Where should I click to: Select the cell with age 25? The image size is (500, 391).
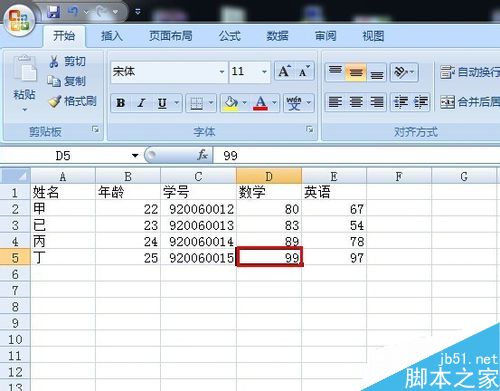128,257
